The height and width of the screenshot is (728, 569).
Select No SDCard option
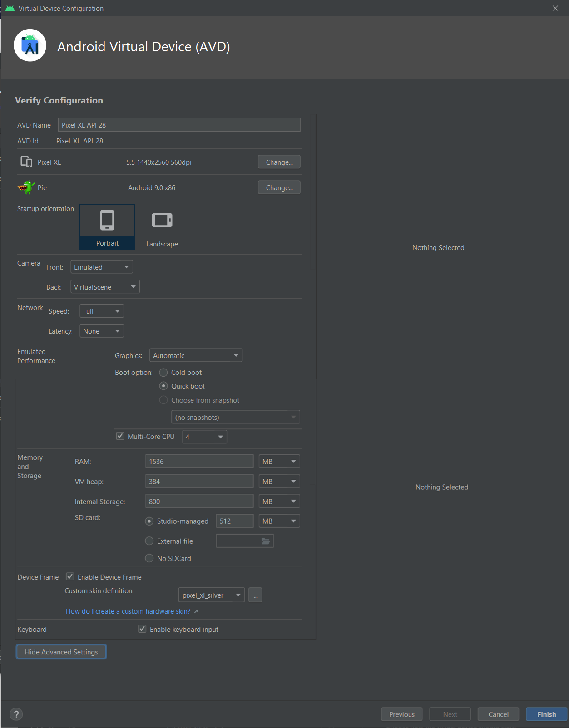pos(149,558)
